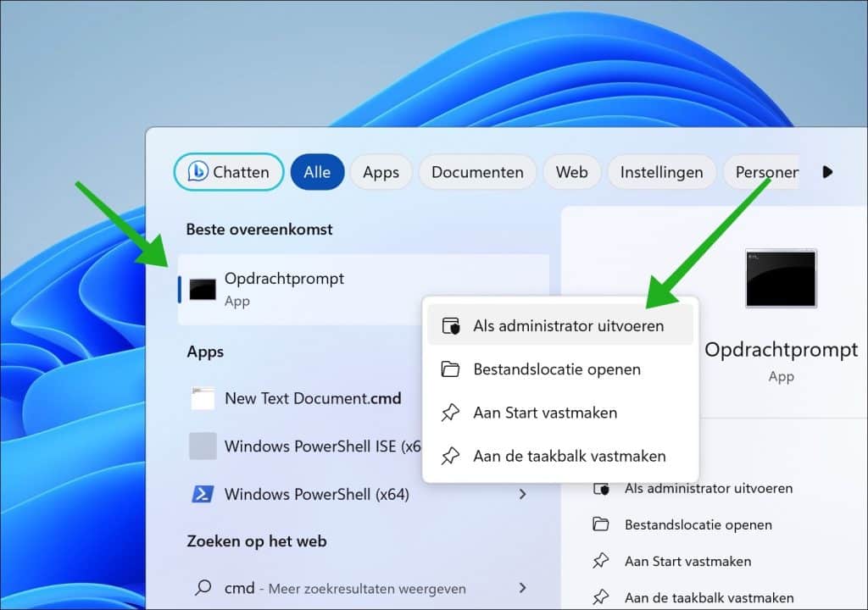Screen dimensions: 868x610
Task: Switch to the Documenten filter tab
Action: click(477, 172)
